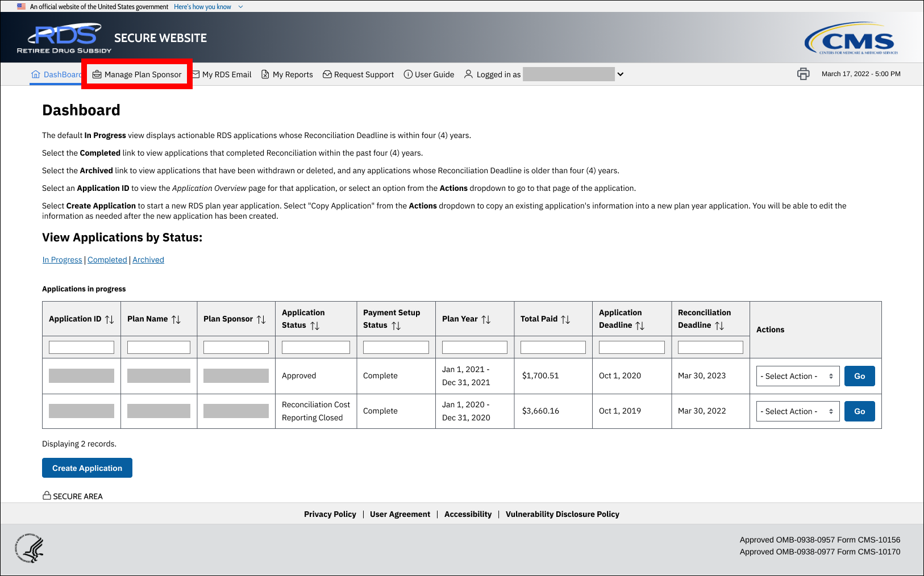Click the printer icon

(803, 74)
